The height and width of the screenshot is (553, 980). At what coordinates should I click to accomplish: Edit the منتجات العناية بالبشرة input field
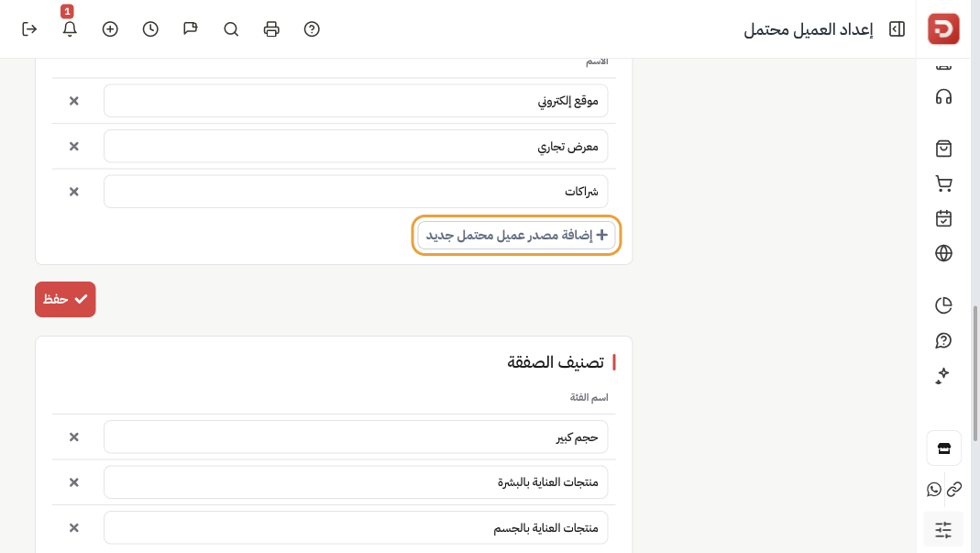tap(356, 482)
